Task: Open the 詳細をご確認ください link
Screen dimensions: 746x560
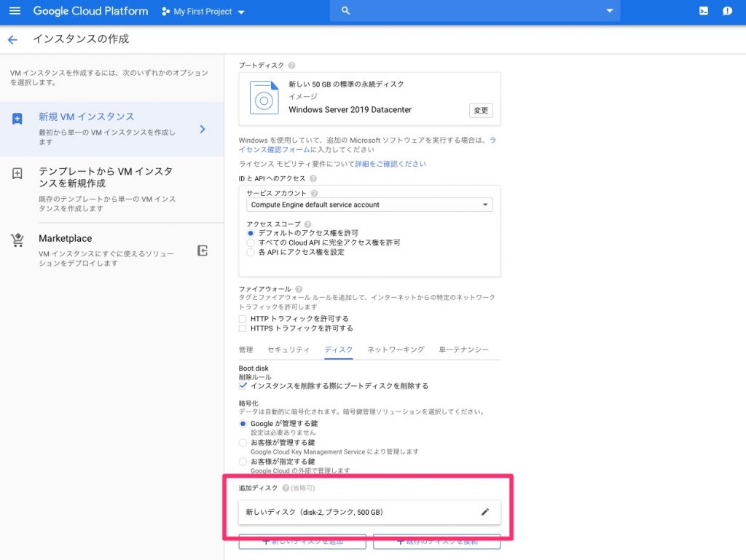Action: (x=390, y=164)
